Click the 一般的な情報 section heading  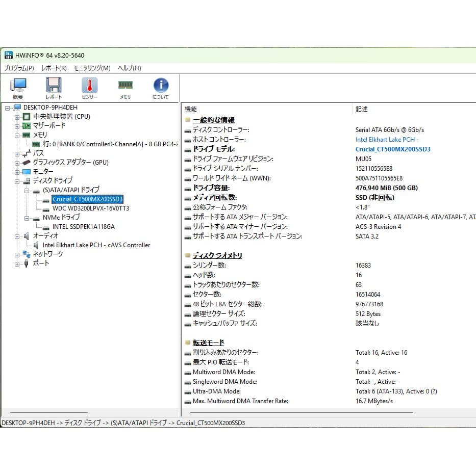(213, 119)
